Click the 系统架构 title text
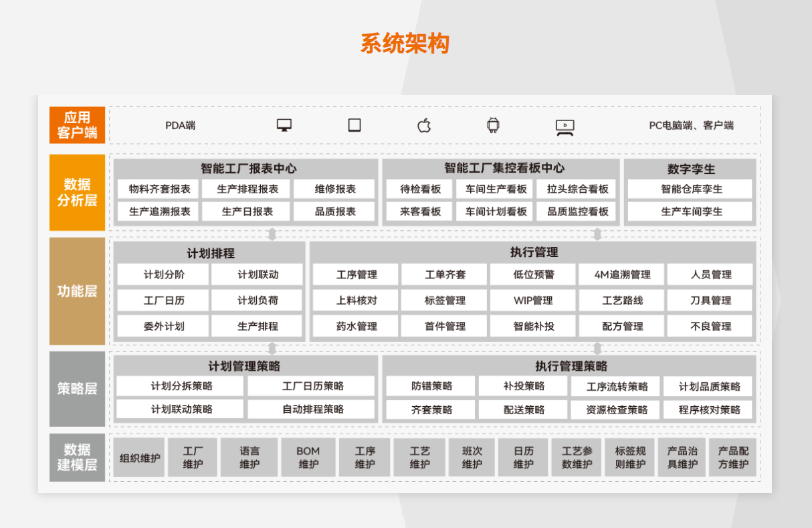 [405, 43]
